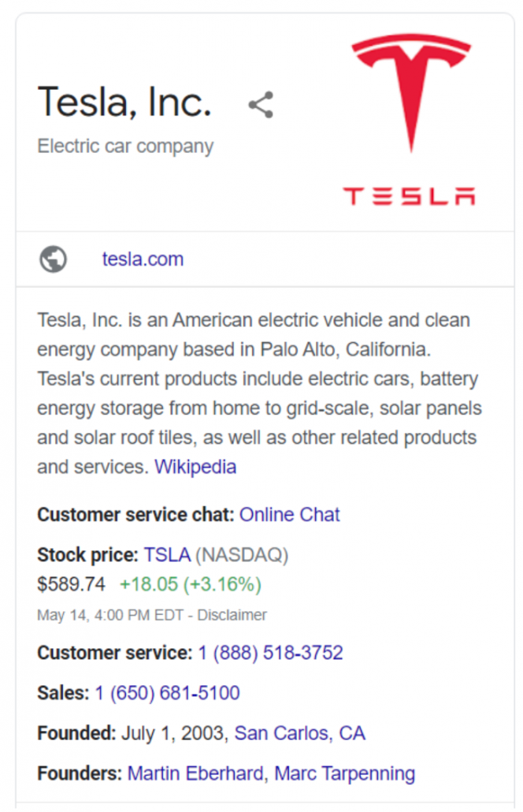Click the Tesla, Inc. panel title
This screenshot has width=523, height=812.
(124, 102)
